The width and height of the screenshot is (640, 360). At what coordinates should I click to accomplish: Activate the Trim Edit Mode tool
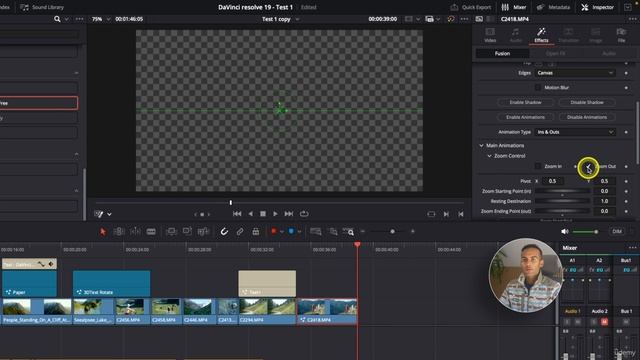coord(119,231)
